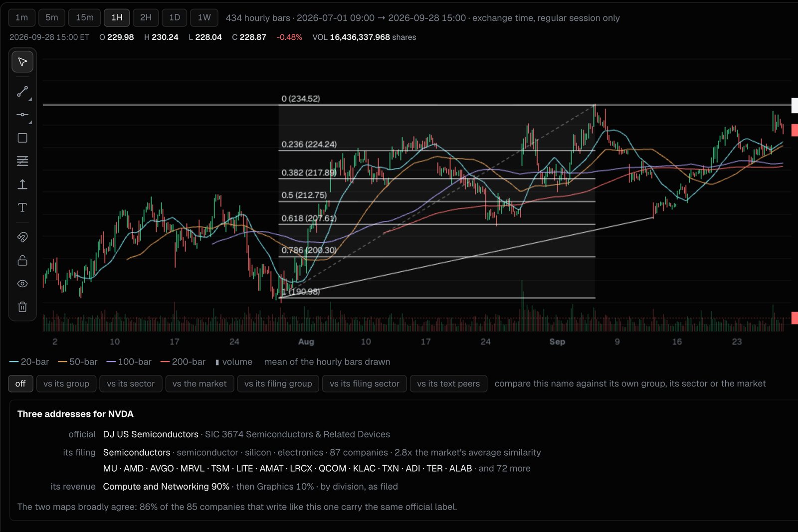Click the AVGO ticker in peers list
Image resolution: width=798 pixels, height=532 pixels.
click(x=162, y=469)
